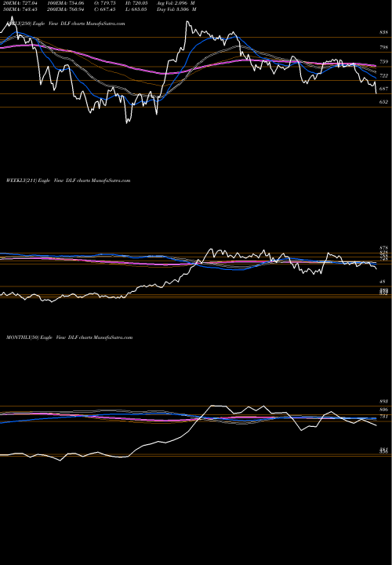This screenshot has height=565, width=392.
Task: Click the 838 price axis label
Action: [x=383, y=32]
